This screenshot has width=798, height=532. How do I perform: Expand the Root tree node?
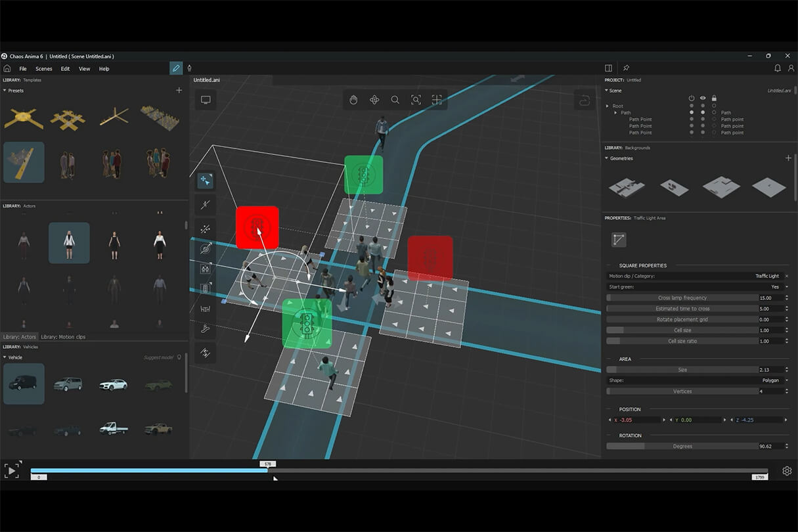[x=608, y=106]
